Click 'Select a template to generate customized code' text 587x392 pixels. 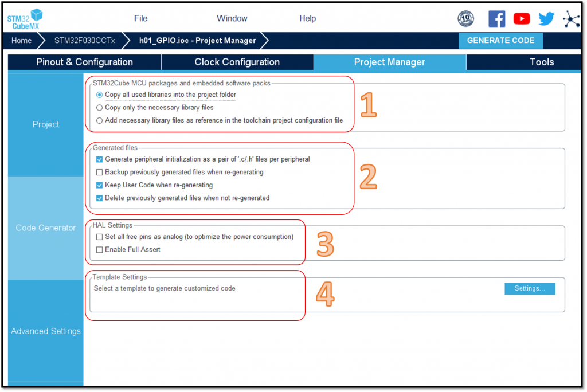165,288
